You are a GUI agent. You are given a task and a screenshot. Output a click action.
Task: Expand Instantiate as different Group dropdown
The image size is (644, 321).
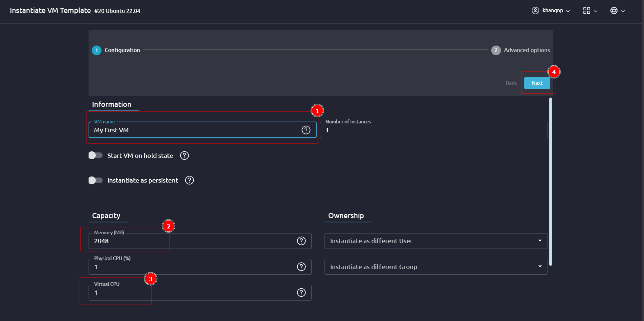pyautogui.click(x=436, y=267)
